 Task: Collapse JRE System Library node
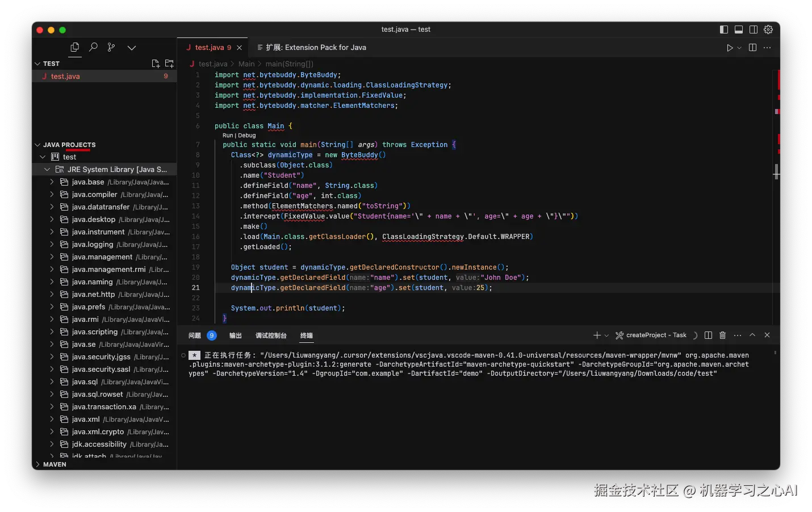[x=47, y=169]
